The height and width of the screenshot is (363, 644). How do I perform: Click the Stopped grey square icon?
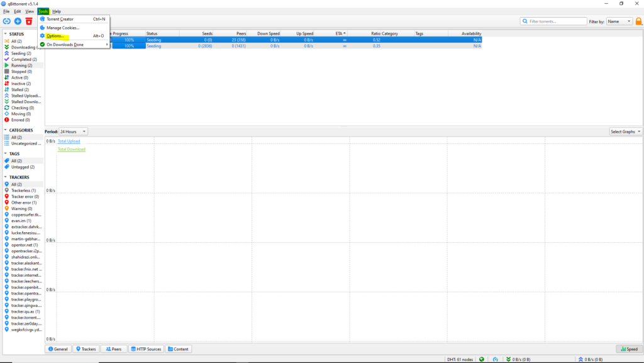pos(6,72)
